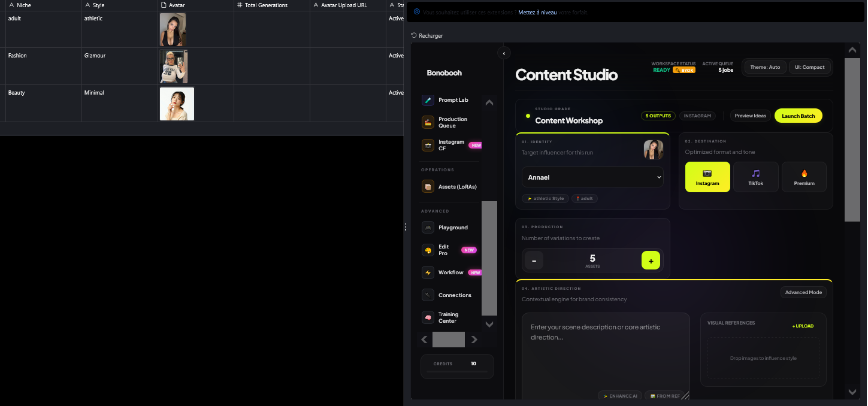The image size is (868, 406).
Task: Open Training Center via its brain icon
Action: (428, 317)
